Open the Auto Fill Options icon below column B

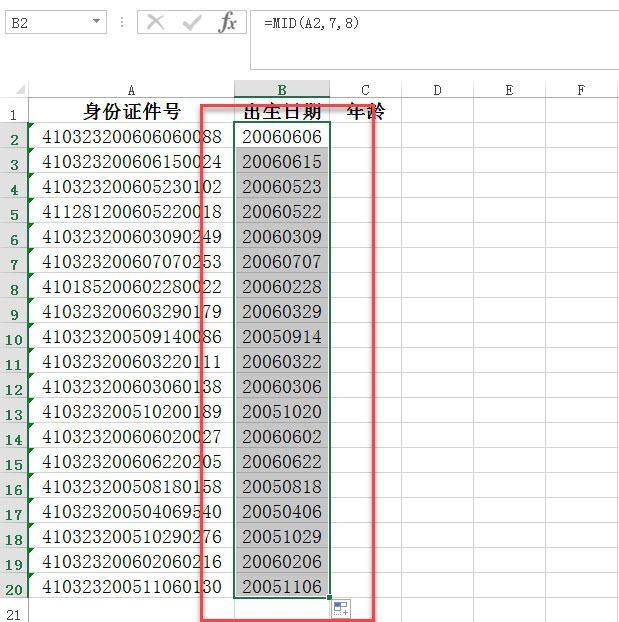[x=341, y=608]
